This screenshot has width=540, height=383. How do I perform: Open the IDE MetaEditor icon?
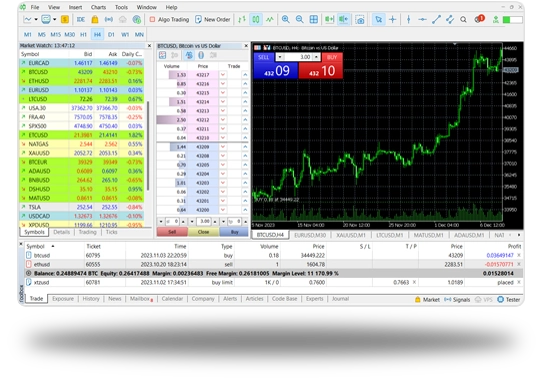[81, 20]
